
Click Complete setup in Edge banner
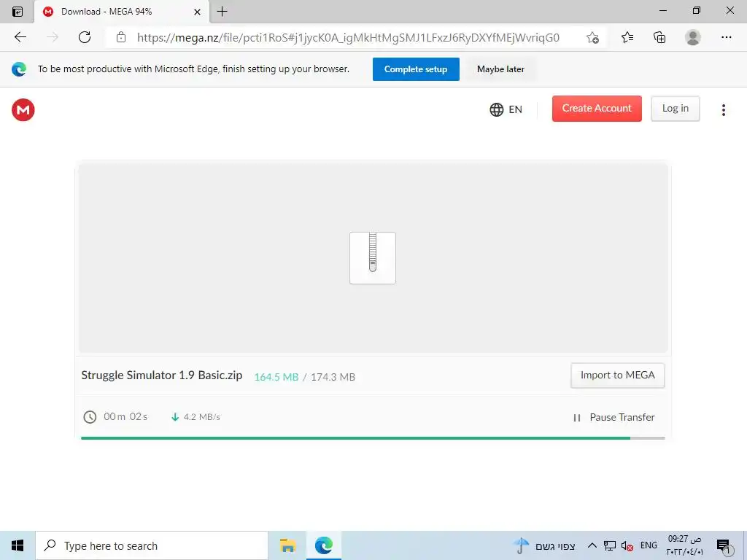pyautogui.click(x=416, y=69)
